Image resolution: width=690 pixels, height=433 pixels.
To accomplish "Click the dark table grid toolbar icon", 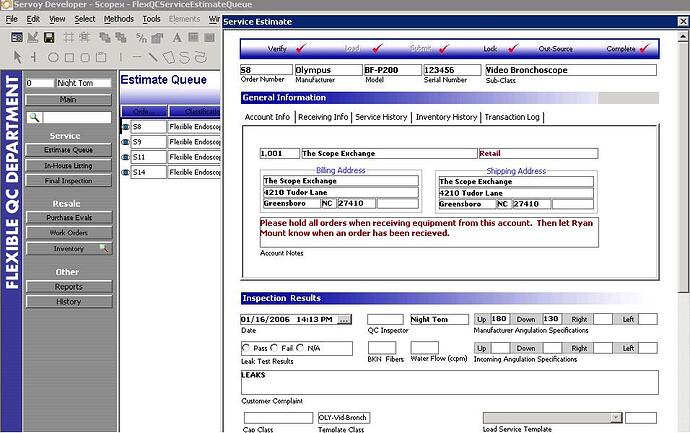I will (209, 37).
